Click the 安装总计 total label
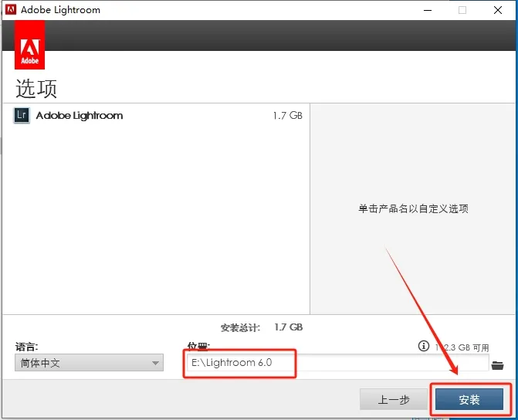The width and height of the screenshot is (518, 420). [x=240, y=328]
